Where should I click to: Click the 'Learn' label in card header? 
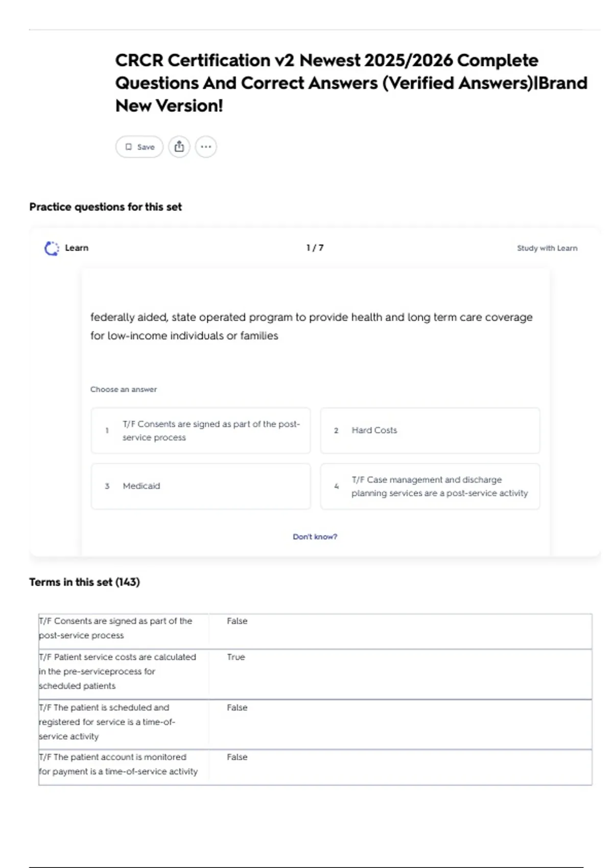tap(77, 248)
